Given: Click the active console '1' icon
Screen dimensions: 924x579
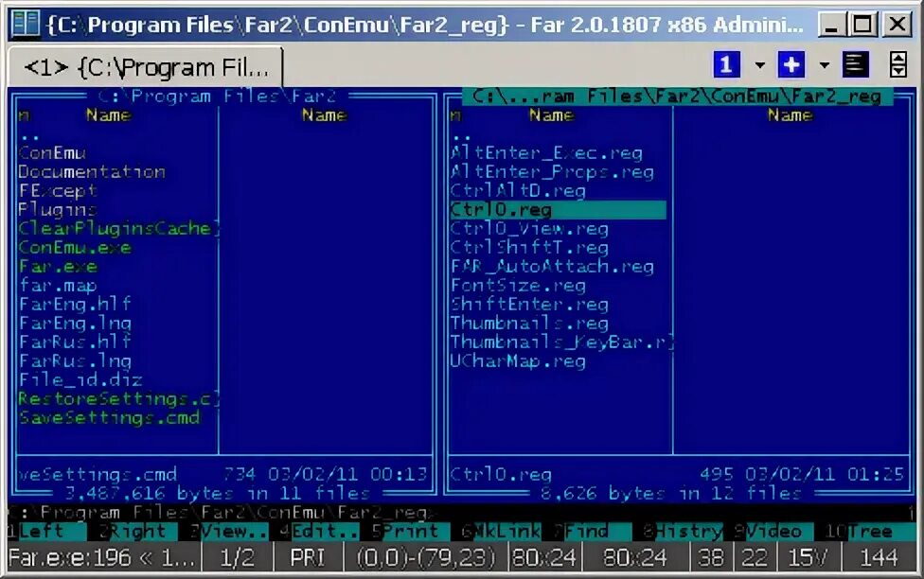Looking at the screenshot, I should (x=725, y=63).
